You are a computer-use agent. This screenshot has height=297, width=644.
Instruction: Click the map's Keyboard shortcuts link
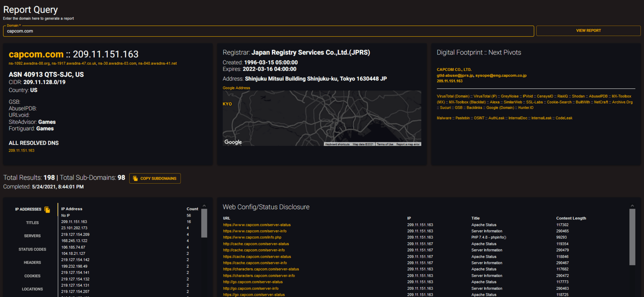(x=337, y=144)
